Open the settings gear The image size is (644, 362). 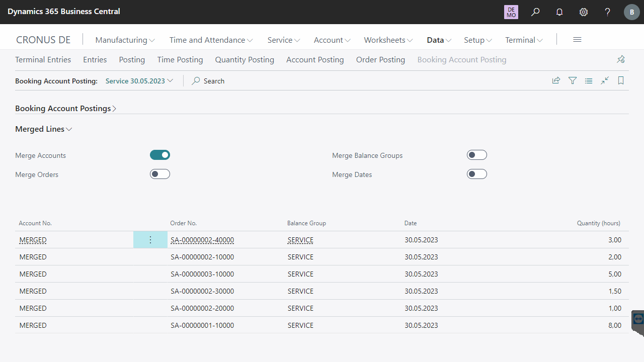pos(584,12)
